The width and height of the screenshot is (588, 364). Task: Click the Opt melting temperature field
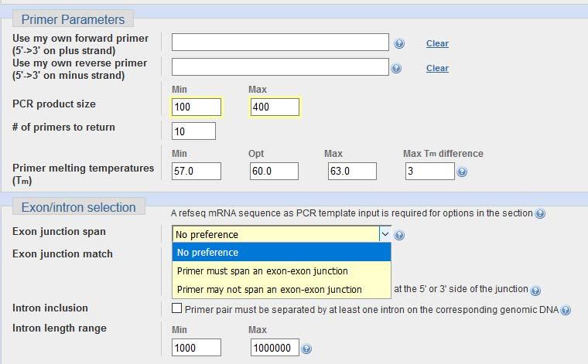274,171
